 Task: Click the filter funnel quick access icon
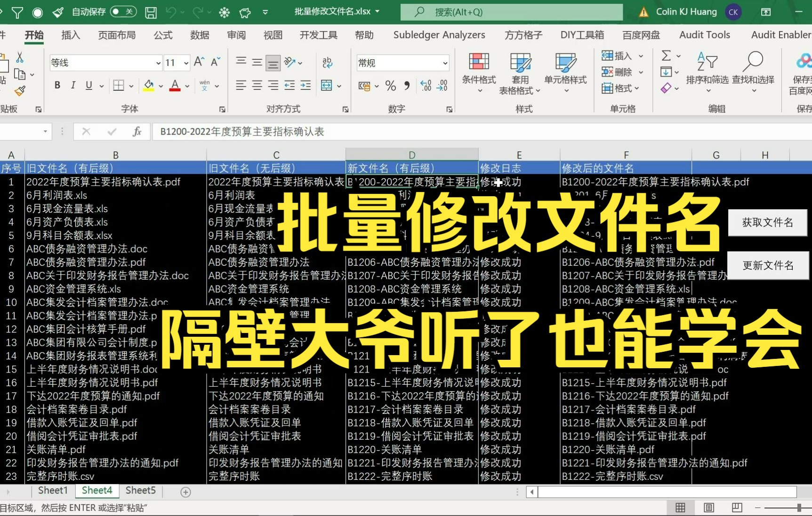pyautogui.click(x=17, y=12)
